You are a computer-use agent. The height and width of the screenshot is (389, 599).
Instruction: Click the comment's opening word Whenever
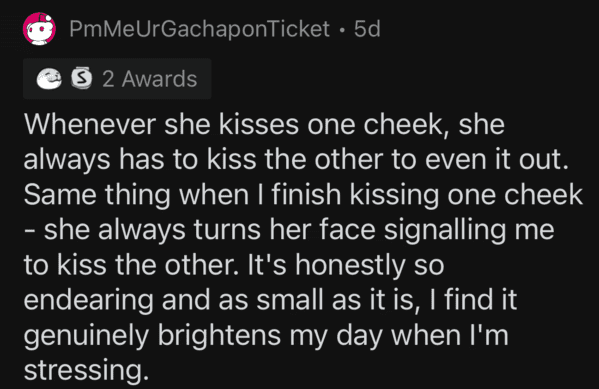pos(90,125)
